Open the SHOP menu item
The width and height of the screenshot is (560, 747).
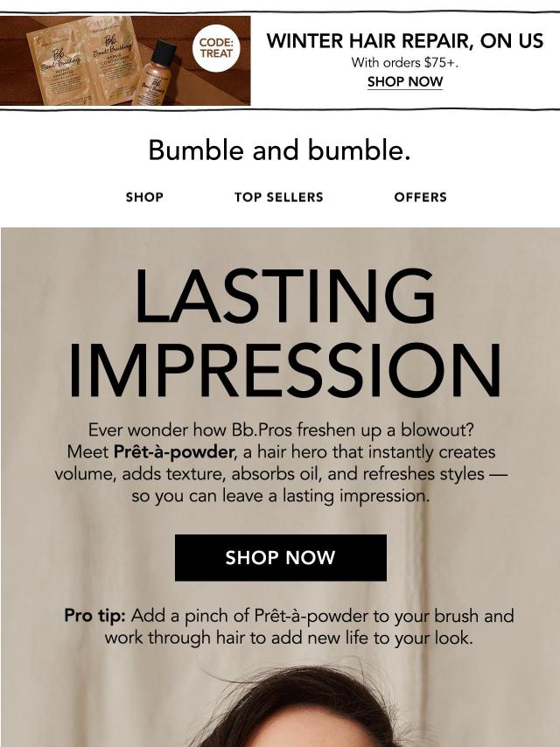144,198
